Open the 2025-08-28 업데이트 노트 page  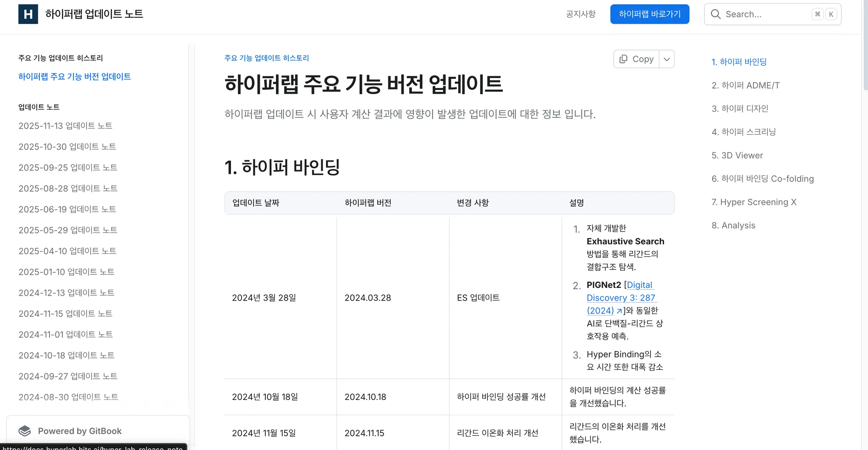click(68, 188)
